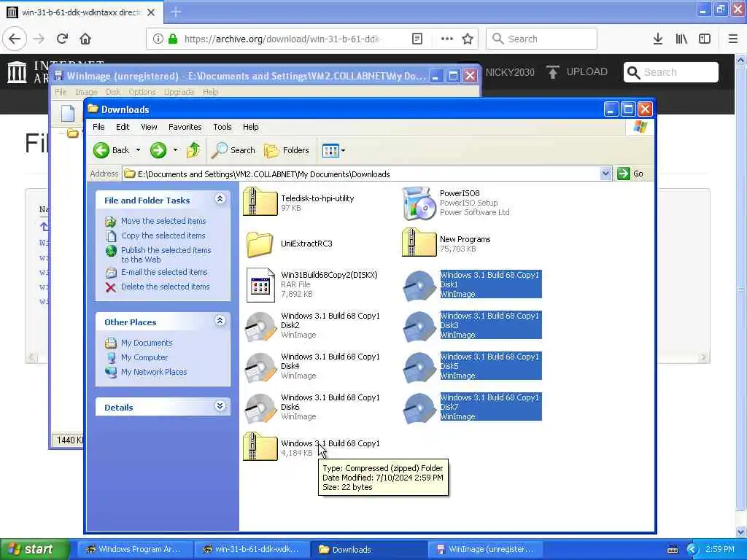Click the Internet Archive page search field
The image size is (747, 560).
[x=671, y=72]
